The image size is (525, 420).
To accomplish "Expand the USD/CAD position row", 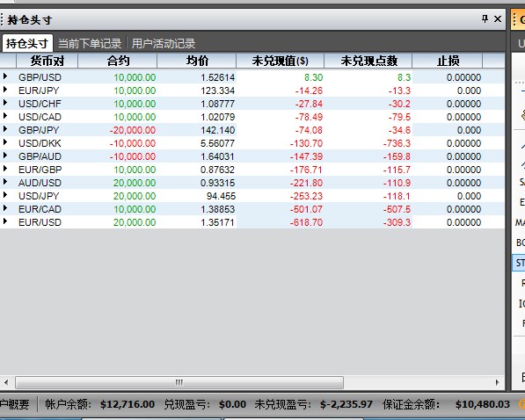I will (x=5, y=116).
